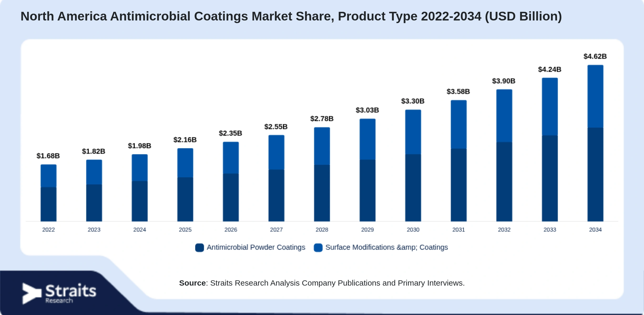This screenshot has width=644, height=315.
Task: Click the 2022 Surface Modifications bar segment
Action: click(49, 176)
